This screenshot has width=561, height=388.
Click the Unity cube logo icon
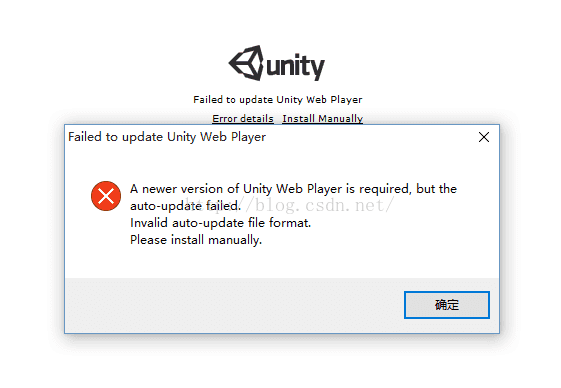(x=246, y=63)
